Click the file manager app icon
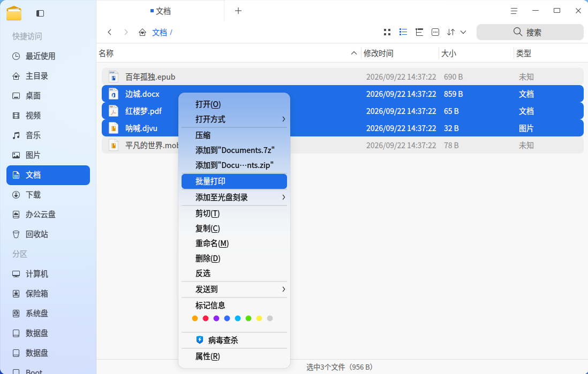The image size is (588, 374). 14,13
